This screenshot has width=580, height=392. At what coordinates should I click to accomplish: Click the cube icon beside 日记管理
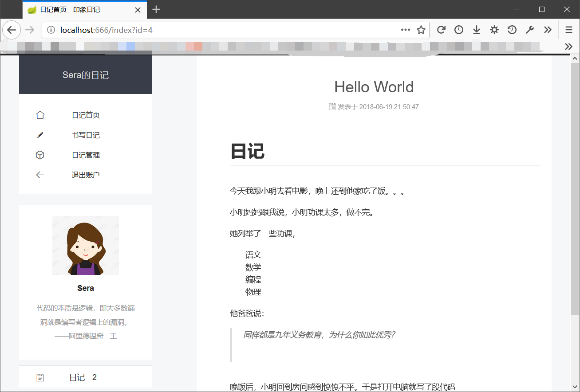(x=40, y=155)
